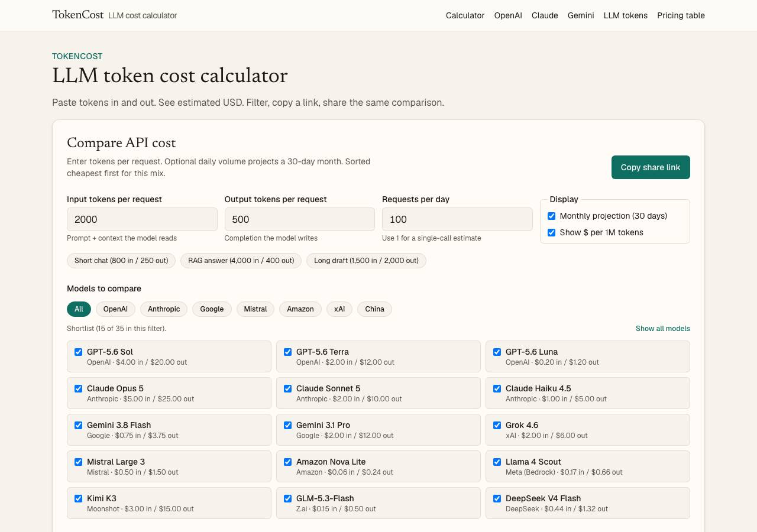This screenshot has height=532, width=757.
Task: Uncheck Claude Opus 5 model
Action: [78, 388]
